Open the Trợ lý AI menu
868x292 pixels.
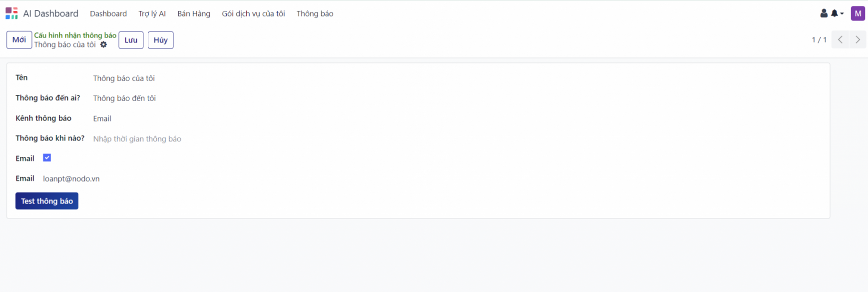coord(152,13)
